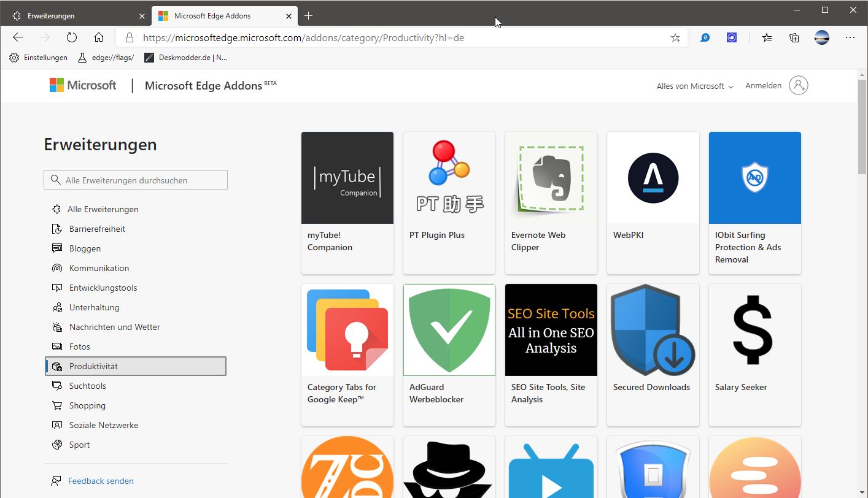Select the Unterhaltung category

tap(136, 307)
